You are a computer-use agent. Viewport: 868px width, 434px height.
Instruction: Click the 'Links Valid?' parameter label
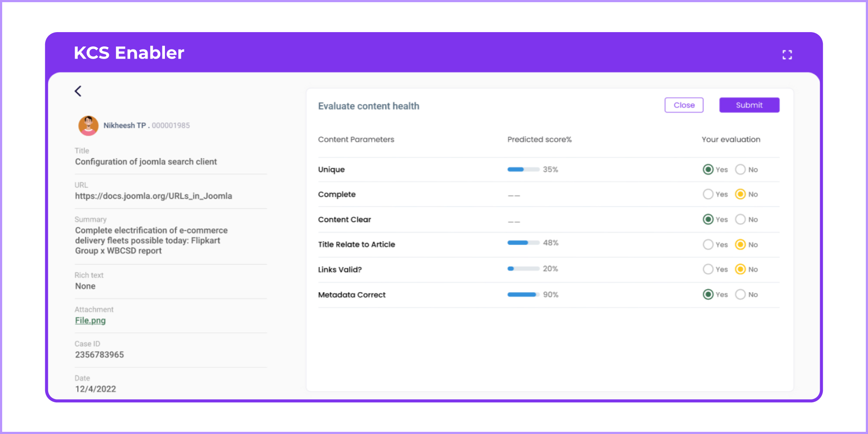coord(340,270)
